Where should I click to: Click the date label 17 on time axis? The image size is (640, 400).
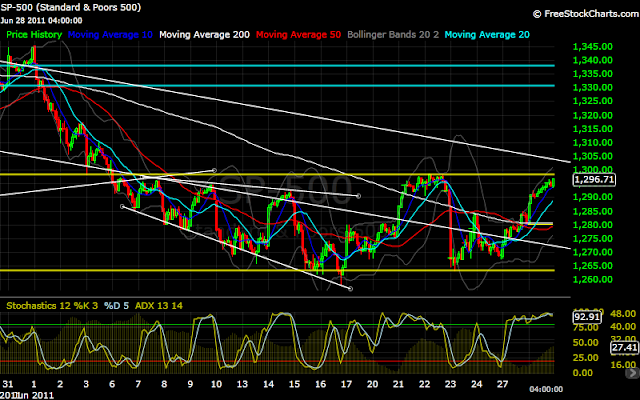coord(347,384)
